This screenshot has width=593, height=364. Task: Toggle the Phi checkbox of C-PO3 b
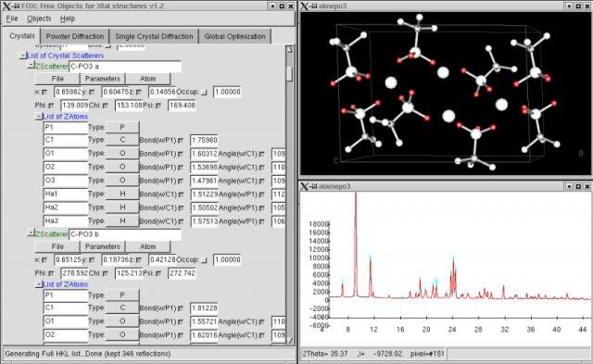51,273
